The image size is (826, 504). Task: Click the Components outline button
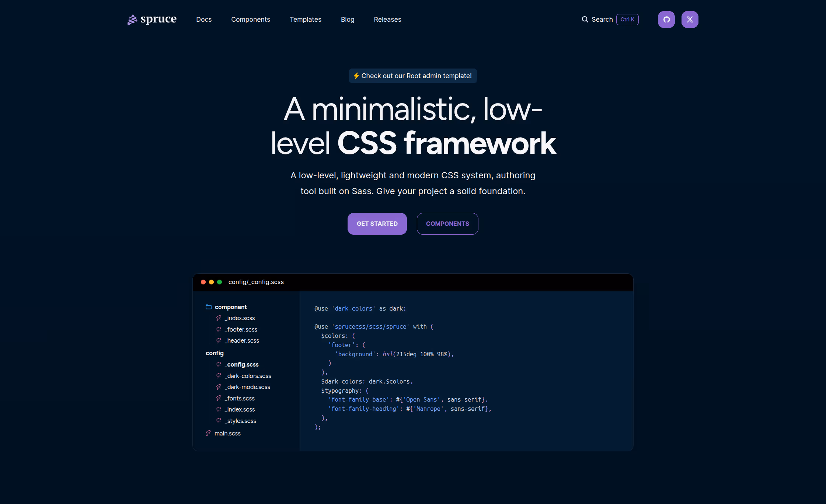pos(447,224)
